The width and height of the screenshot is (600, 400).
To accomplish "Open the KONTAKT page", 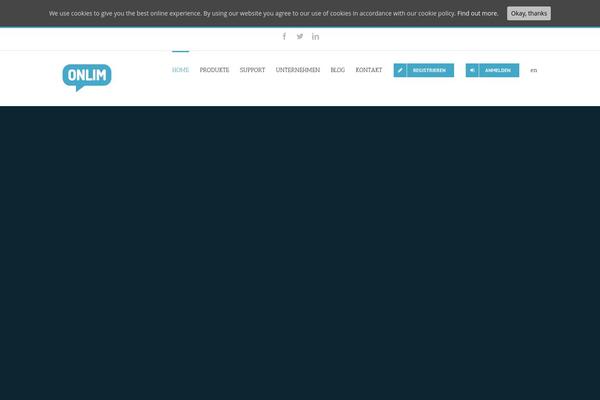I will [x=368, y=70].
